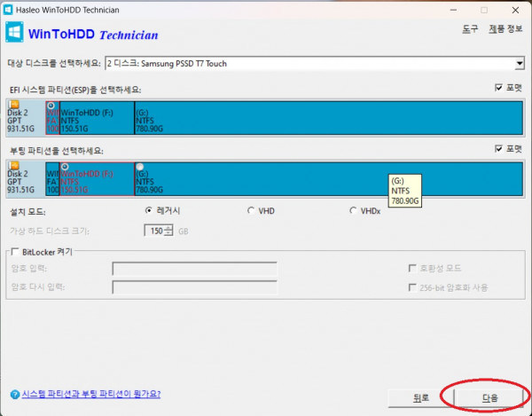Choose VHDx installation mode

point(353,211)
